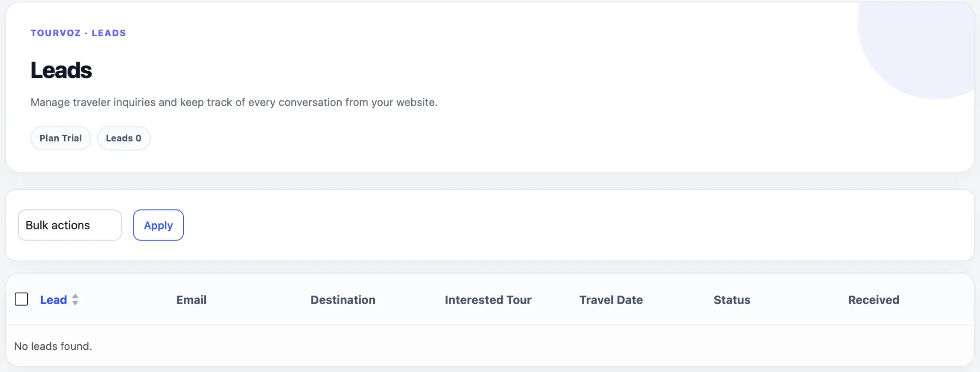Click the Interested Tour column header
The height and width of the screenshot is (372, 980).
tap(488, 300)
